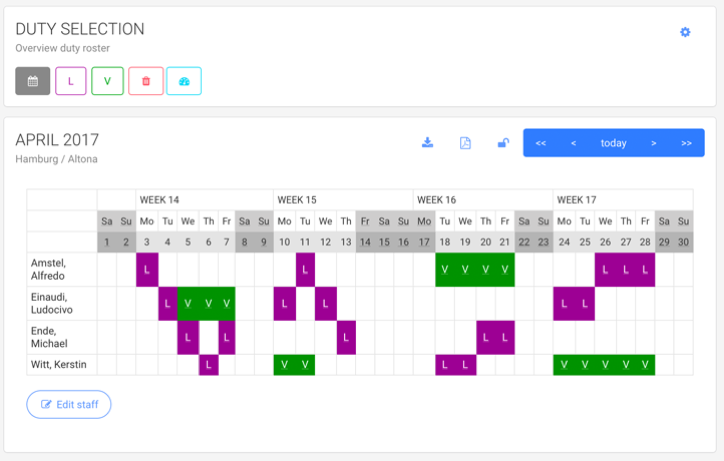The height and width of the screenshot is (461, 724).
Task: Jump back with the << button
Action: pos(541,143)
